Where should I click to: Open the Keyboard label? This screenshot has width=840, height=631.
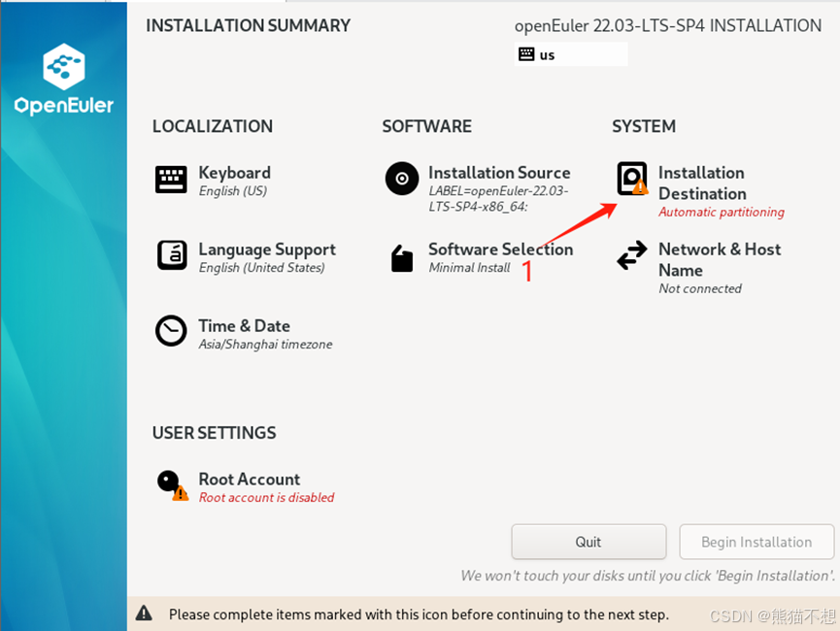point(235,173)
